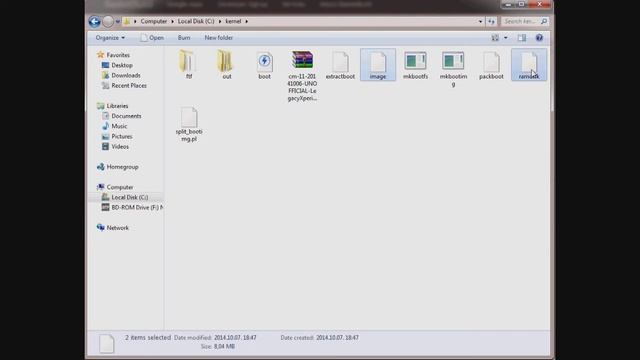The height and width of the screenshot is (360, 640).
Task: Open the Pictures library
Action: pyautogui.click(x=117, y=136)
